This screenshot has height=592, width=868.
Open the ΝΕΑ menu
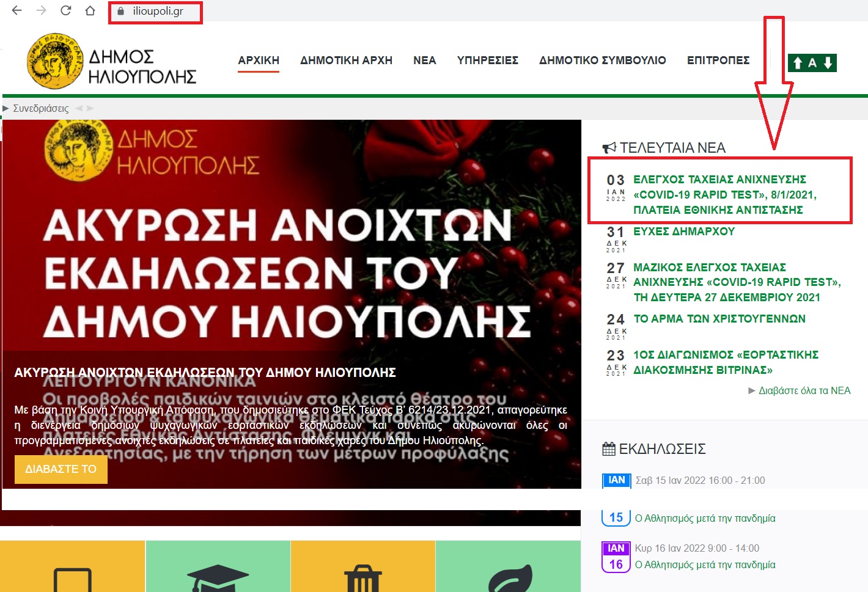pos(425,60)
